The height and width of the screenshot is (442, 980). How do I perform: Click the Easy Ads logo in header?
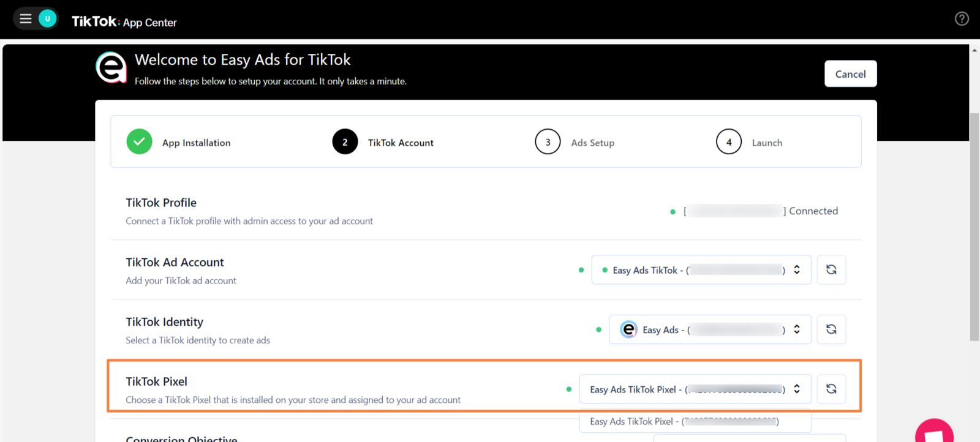click(111, 68)
